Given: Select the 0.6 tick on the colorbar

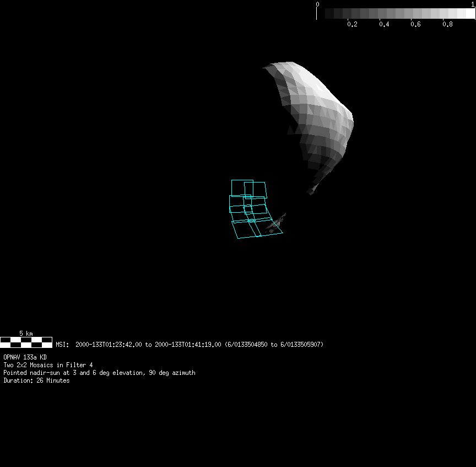Looking at the screenshot, I should coord(416,24).
